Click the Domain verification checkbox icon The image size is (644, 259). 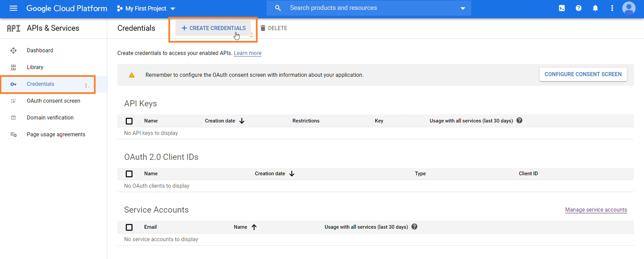[13, 118]
